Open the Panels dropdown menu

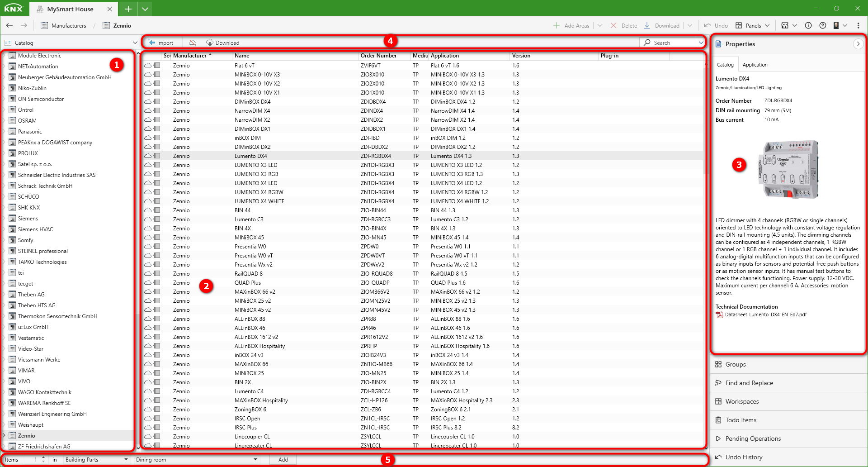tap(753, 25)
